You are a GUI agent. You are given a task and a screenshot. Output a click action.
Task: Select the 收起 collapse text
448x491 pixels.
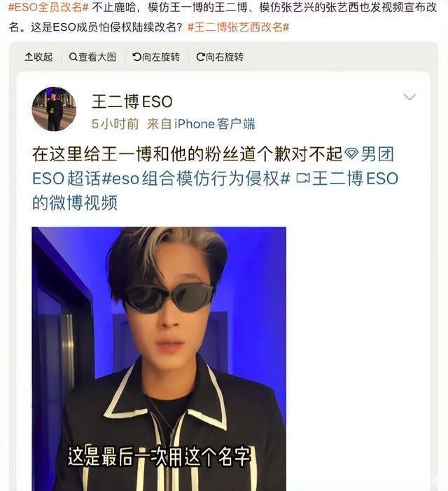pos(43,57)
